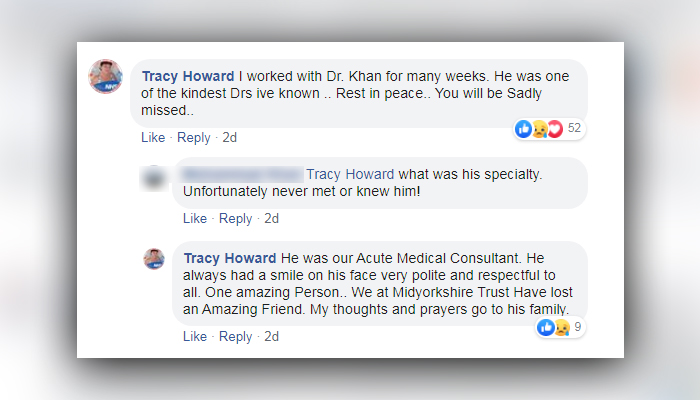700x400 pixels.
Task: Click the sad face reaction beside count 9
Action: click(561, 326)
